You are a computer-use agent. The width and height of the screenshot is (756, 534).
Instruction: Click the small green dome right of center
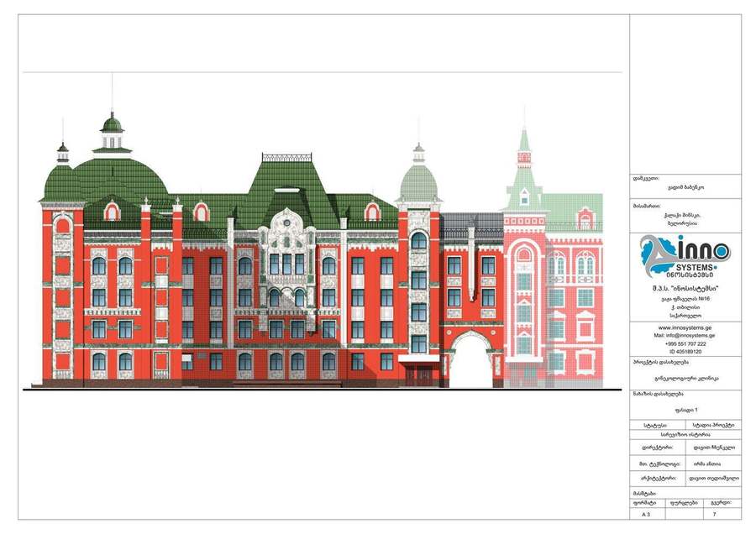[418, 182]
